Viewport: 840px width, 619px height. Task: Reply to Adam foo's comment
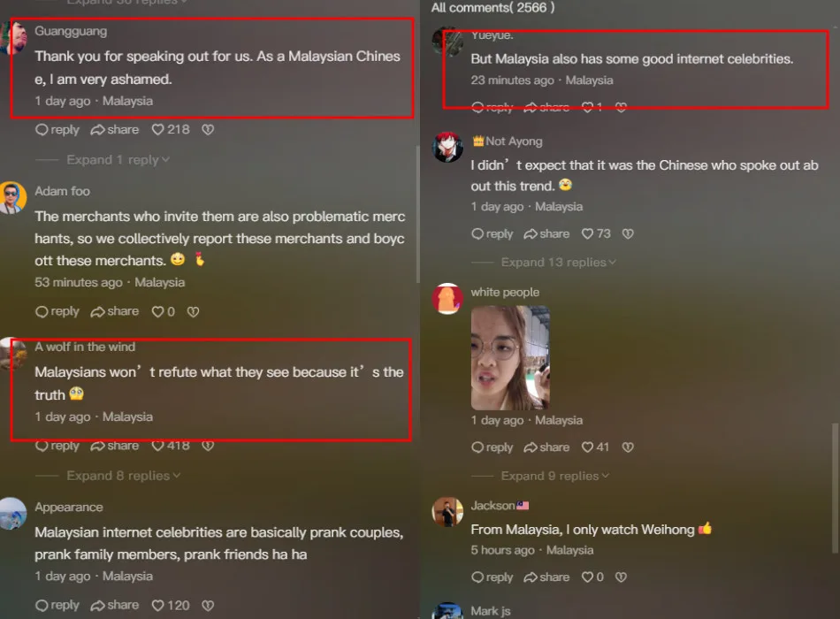pyautogui.click(x=57, y=311)
